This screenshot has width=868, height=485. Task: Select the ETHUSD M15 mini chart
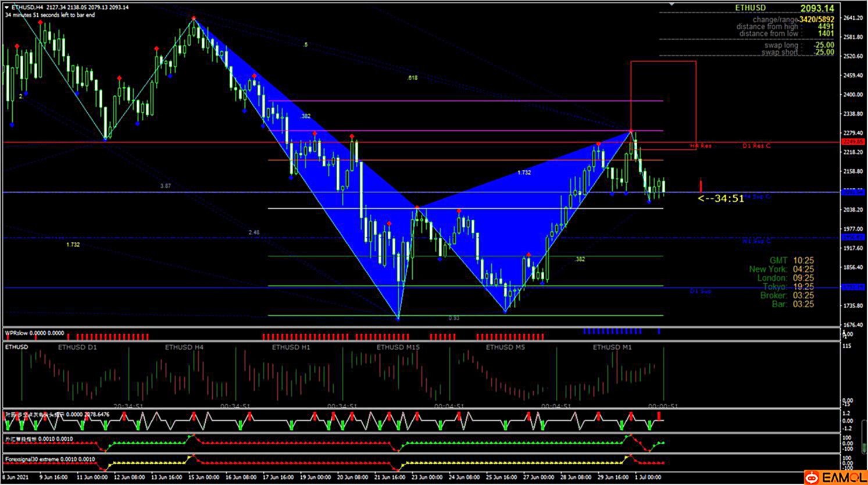398,372
